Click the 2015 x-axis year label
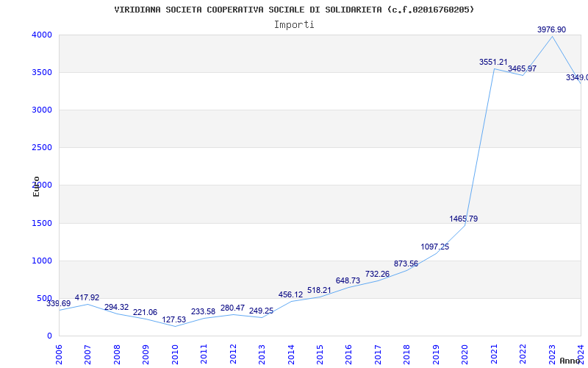 coord(320,354)
